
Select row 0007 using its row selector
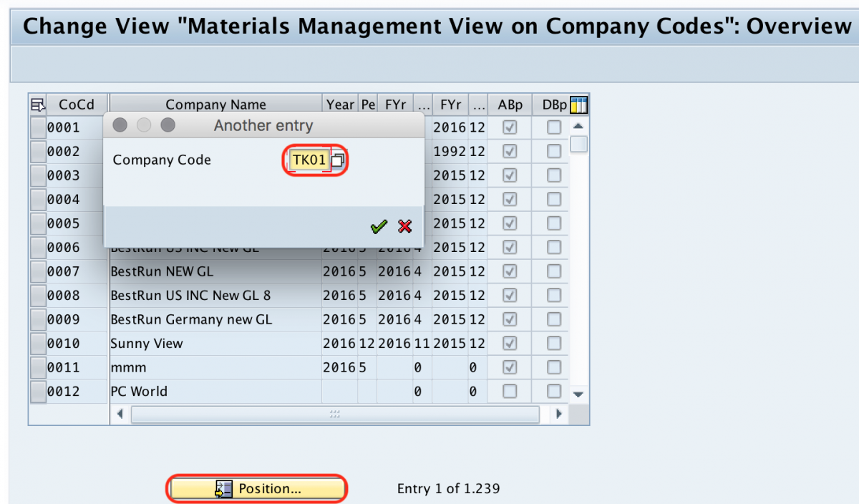pos(37,271)
